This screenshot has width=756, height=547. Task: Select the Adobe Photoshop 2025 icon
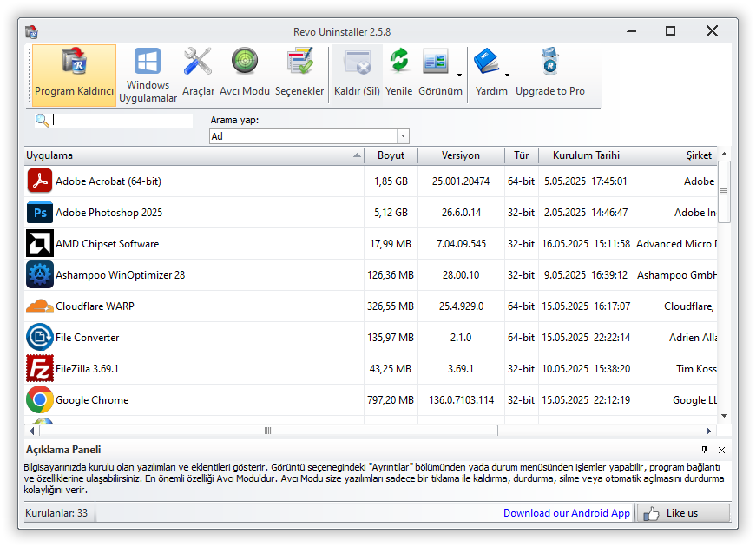point(40,212)
